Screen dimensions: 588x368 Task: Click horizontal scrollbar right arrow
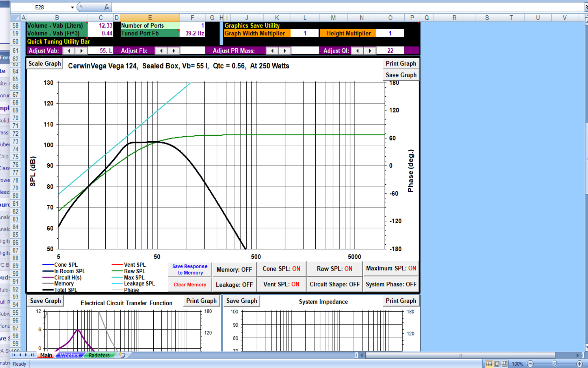(577, 355)
